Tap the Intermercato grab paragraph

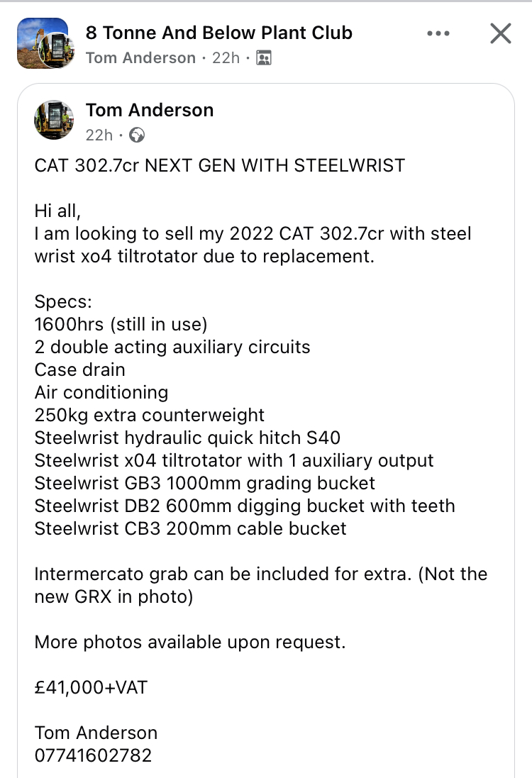click(x=261, y=586)
